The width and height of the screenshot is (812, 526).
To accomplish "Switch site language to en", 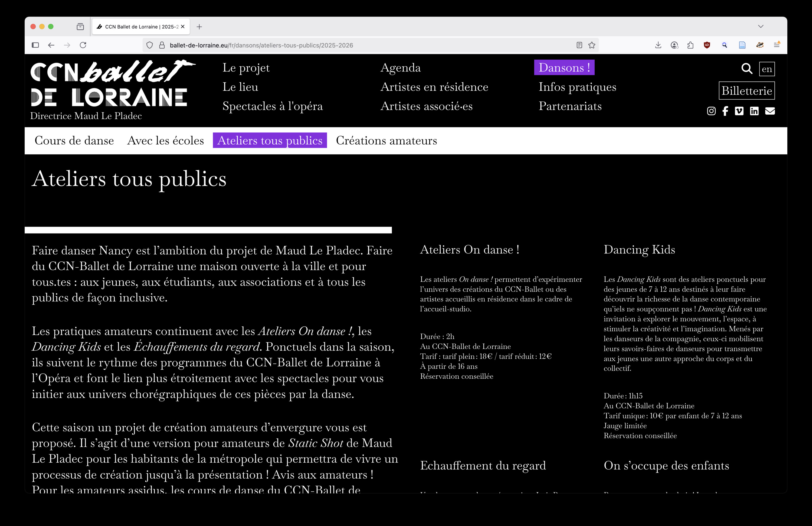I will 767,69.
